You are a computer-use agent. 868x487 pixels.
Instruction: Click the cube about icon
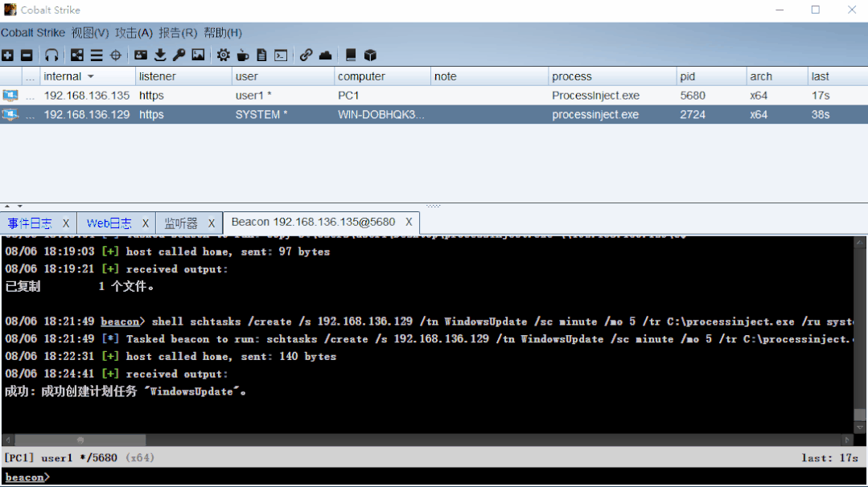click(370, 55)
